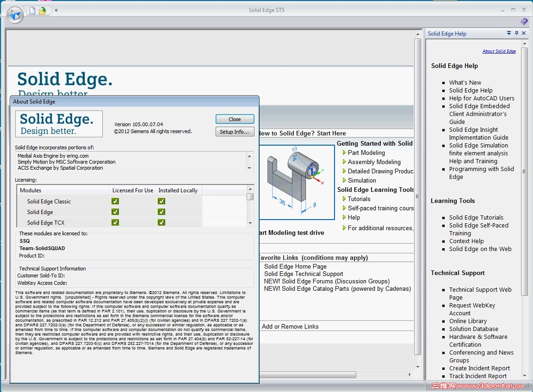Image resolution: width=533 pixels, height=392 pixels.
Task: Toggle the pin on Solid Edge Help panel
Action: [516, 33]
